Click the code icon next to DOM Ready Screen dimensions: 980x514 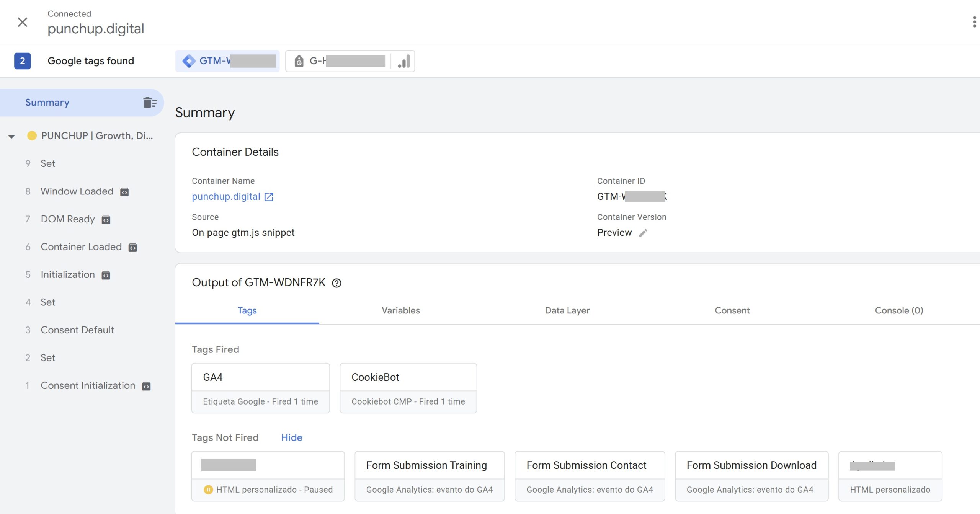106,219
